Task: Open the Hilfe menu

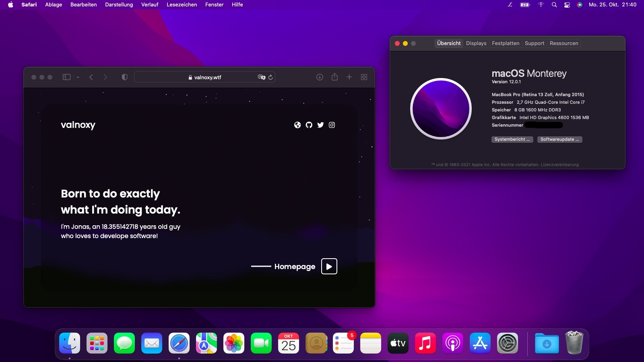Action: [237, 5]
